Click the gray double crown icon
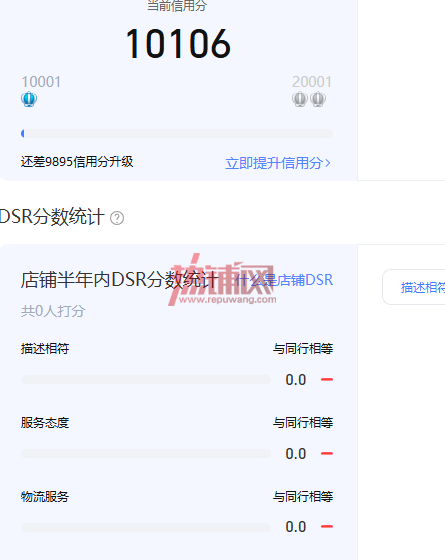The width and height of the screenshot is (445, 560). [x=309, y=99]
